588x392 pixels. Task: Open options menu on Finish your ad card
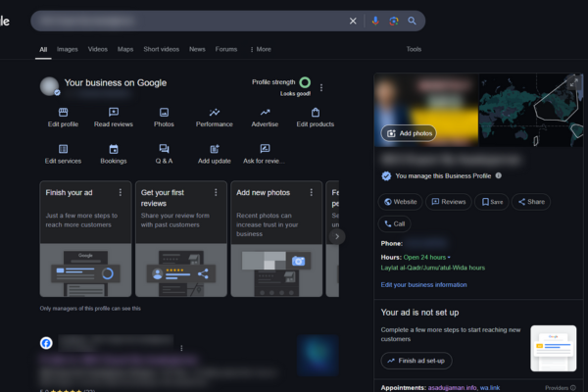pos(121,192)
